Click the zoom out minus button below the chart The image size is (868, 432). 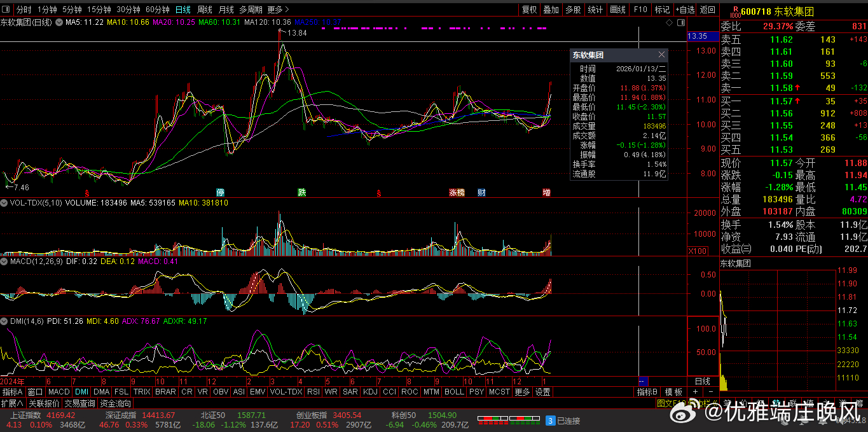pos(710,392)
